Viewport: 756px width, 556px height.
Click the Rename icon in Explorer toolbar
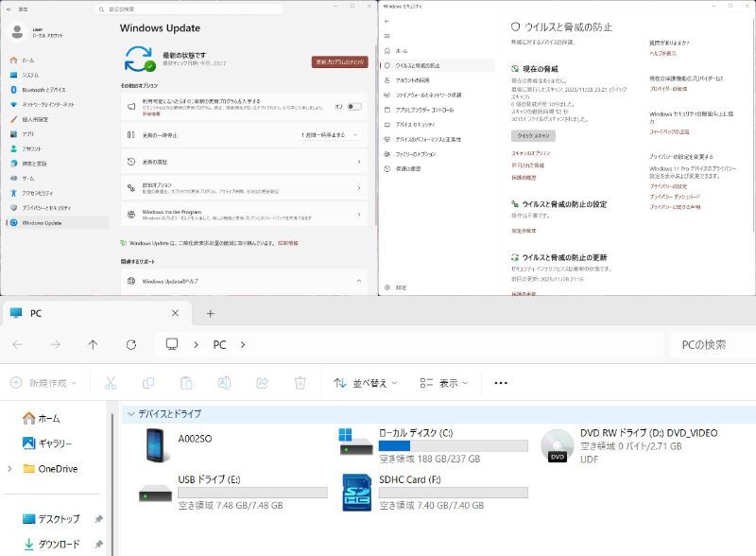coord(224,383)
